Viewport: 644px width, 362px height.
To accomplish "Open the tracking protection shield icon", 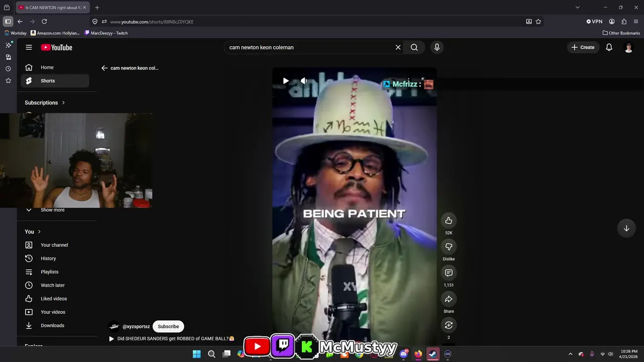I will tap(95, 22).
